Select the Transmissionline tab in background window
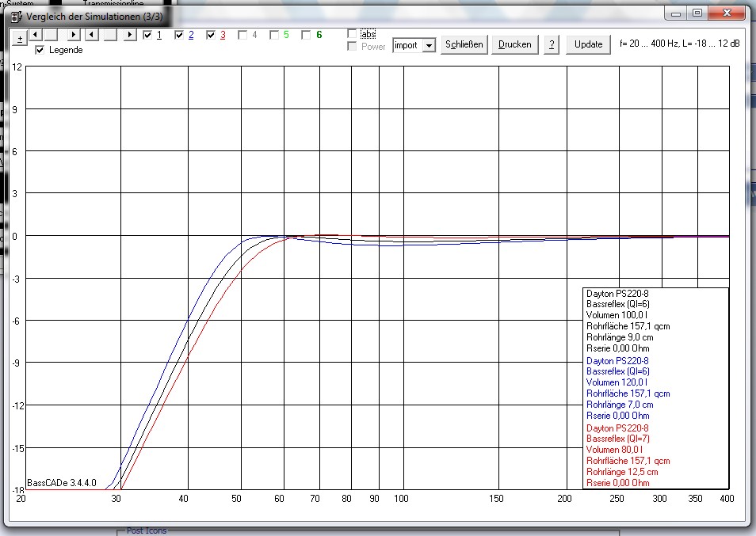The height and width of the screenshot is (536, 756). click(113, 3)
